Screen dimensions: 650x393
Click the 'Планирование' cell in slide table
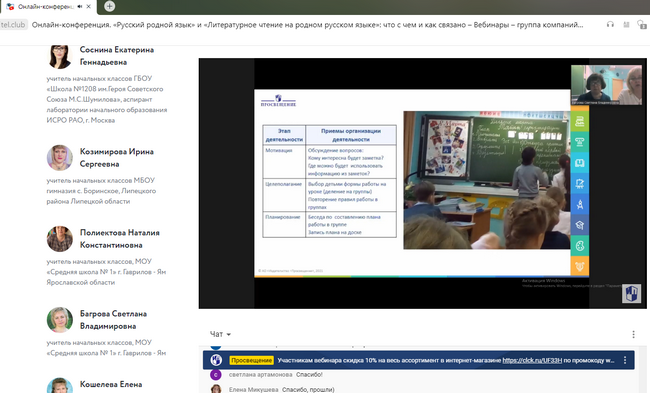tap(284, 225)
